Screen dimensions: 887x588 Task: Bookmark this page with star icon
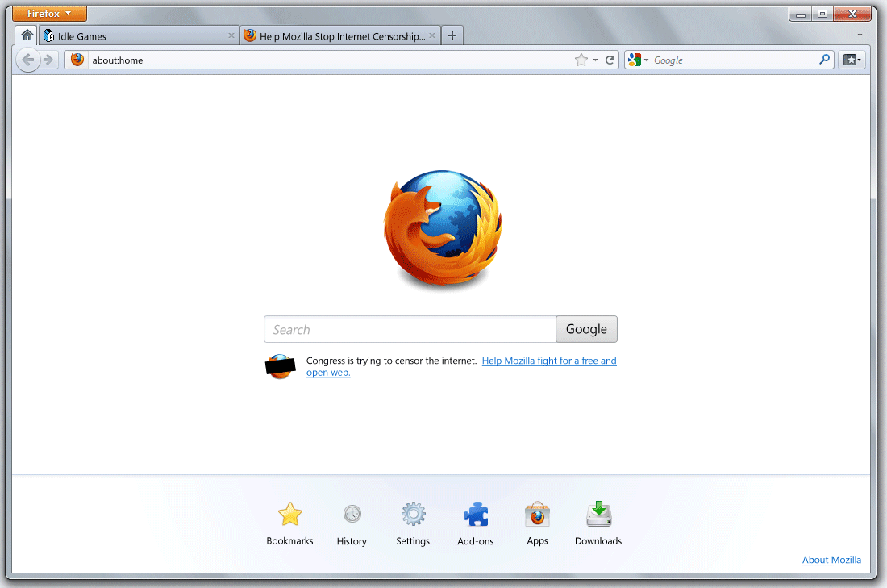coord(581,60)
